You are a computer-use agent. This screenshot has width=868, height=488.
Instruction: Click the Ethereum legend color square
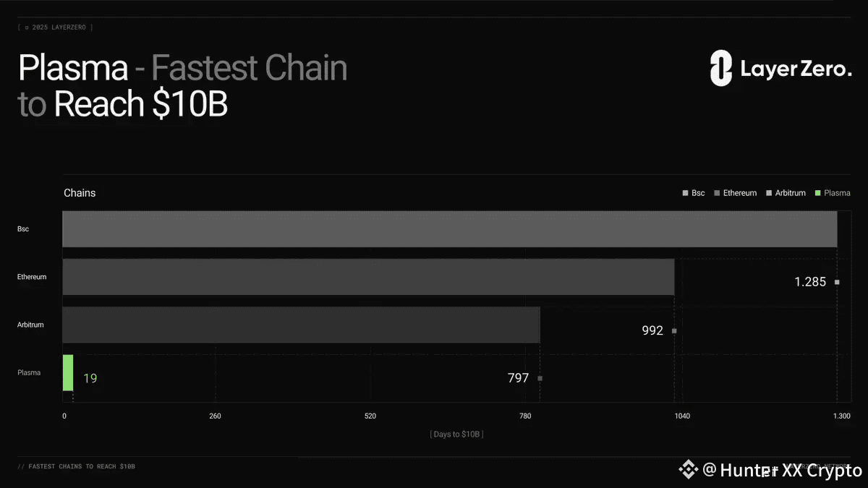click(717, 193)
